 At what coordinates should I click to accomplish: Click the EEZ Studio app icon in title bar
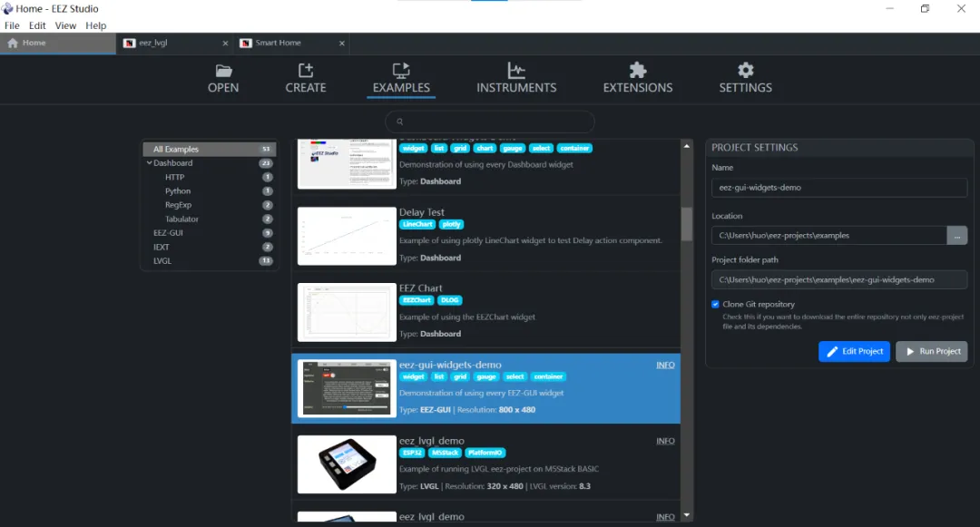(7, 9)
